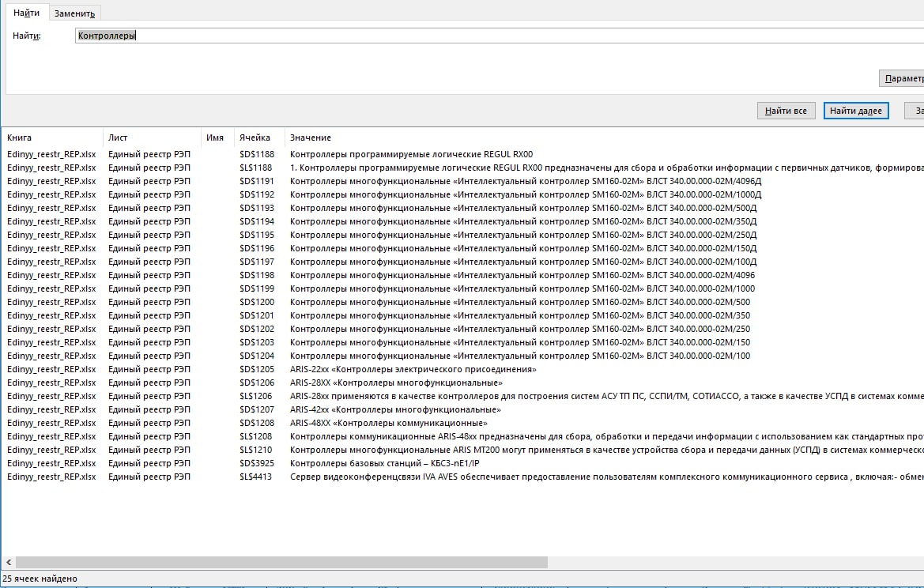Click the Значение column header
924x588 pixels.
(x=604, y=138)
